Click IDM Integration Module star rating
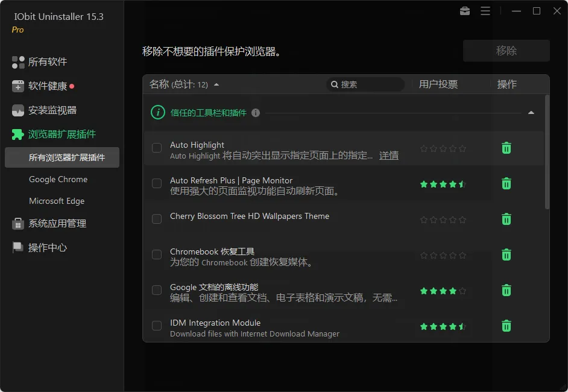 click(443, 326)
